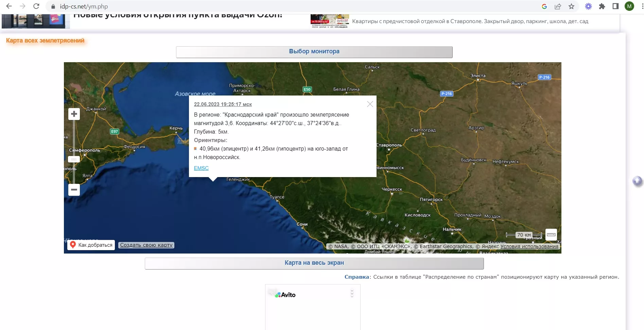Open the share page icon in address bar
Screen dimensions: 644x330
point(558,6)
